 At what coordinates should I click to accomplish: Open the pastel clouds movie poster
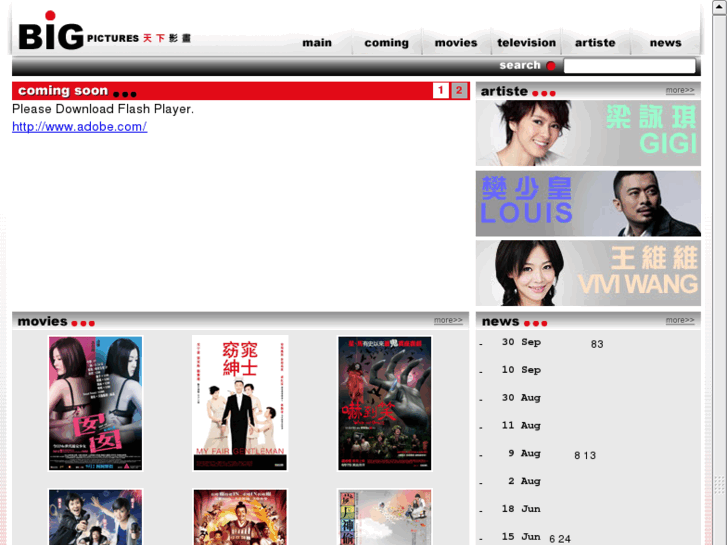coord(384,517)
